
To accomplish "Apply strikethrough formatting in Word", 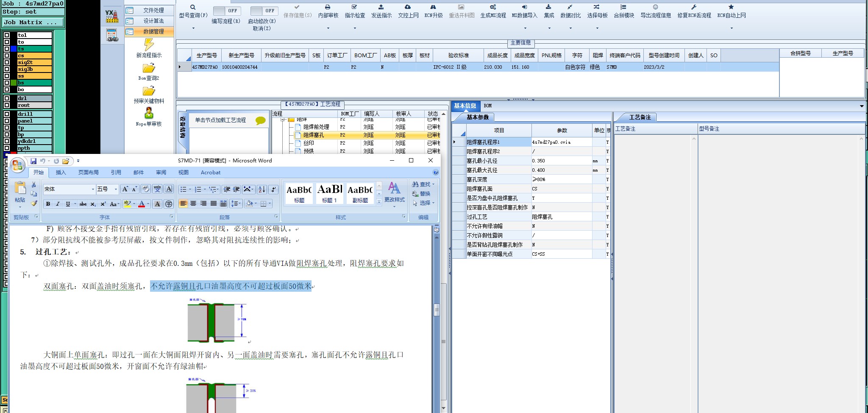I will click(83, 204).
